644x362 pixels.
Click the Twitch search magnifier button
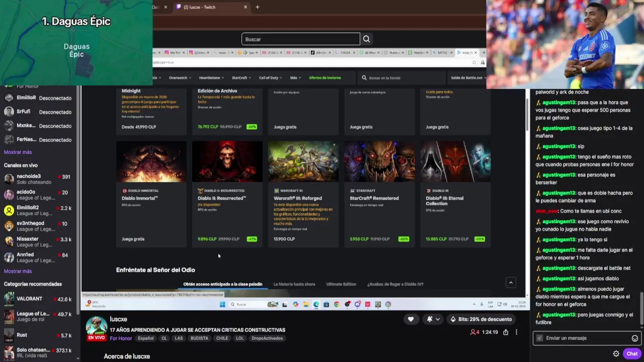pyautogui.click(x=366, y=39)
